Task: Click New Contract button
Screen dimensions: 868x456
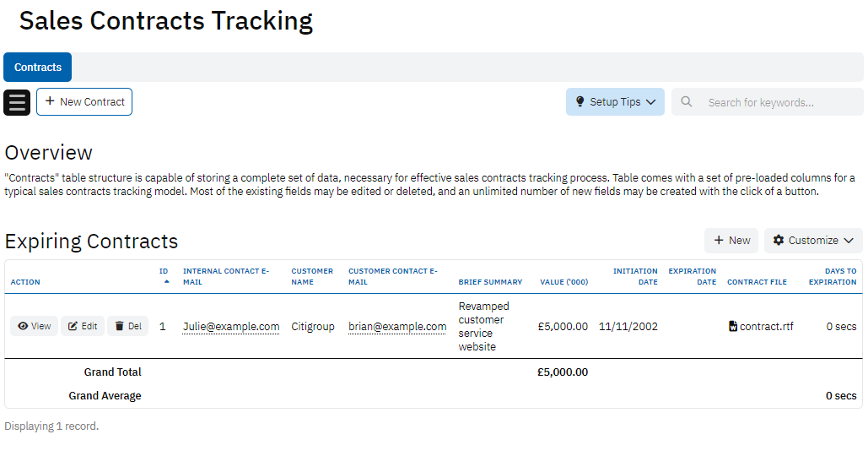Action: pyautogui.click(x=84, y=101)
